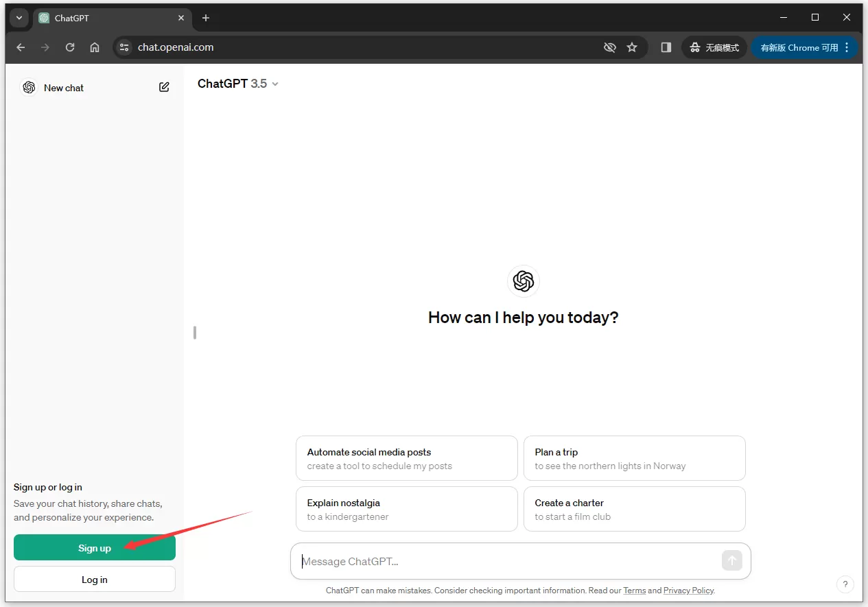Minimize the Chrome window
868x607 pixels.
click(784, 17)
